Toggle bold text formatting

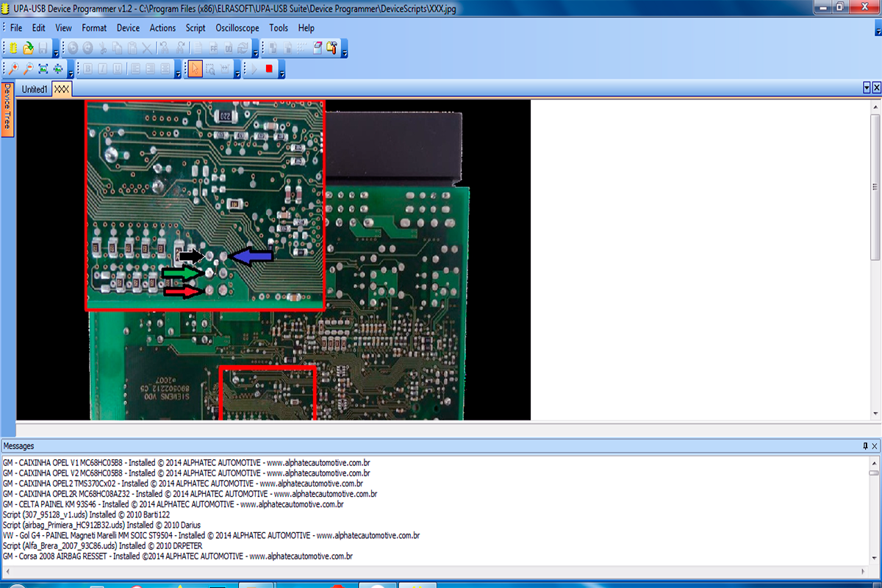coord(87,68)
